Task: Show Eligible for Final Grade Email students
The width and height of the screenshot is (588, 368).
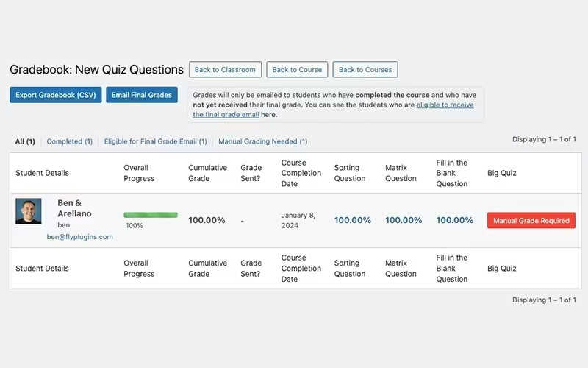Action: click(155, 141)
